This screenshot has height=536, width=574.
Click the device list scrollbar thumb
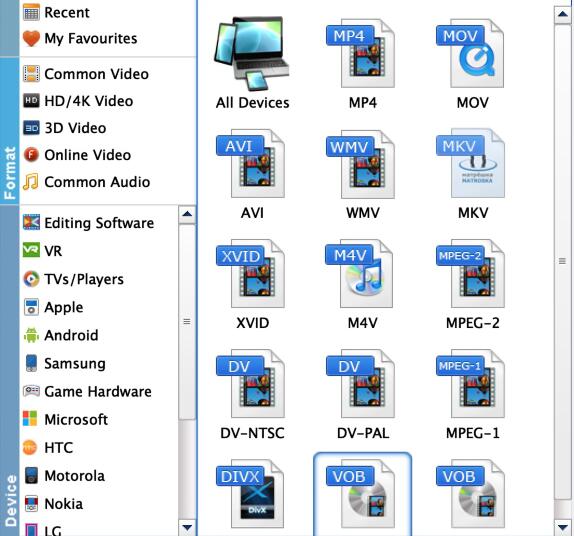point(187,322)
